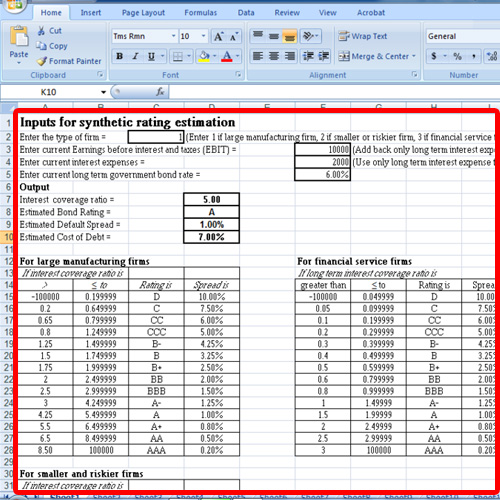Screen dimensions: 500x500
Task: Apply percent style format
Action: [x=457, y=56]
